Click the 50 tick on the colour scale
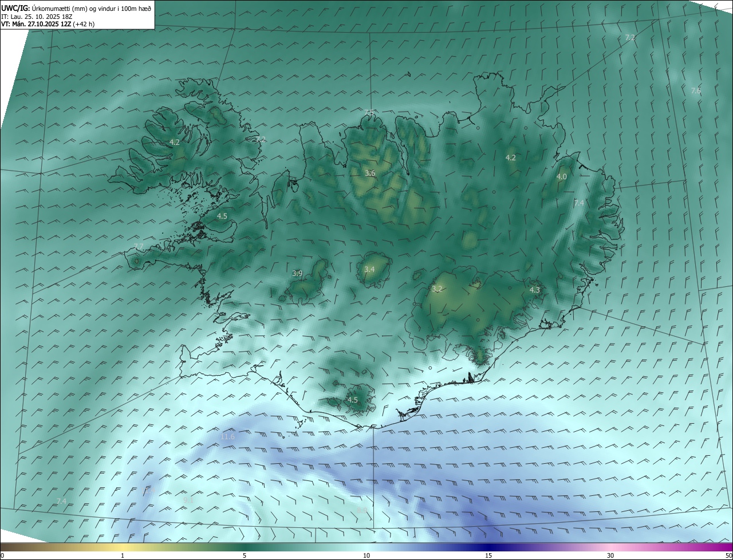733x560 pixels. click(x=728, y=555)
